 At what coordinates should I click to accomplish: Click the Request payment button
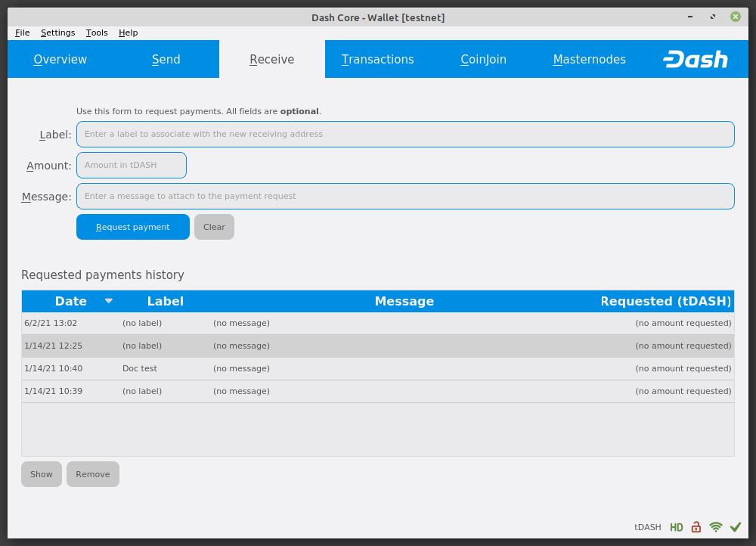pyautogui.click(x=132, y=227)
